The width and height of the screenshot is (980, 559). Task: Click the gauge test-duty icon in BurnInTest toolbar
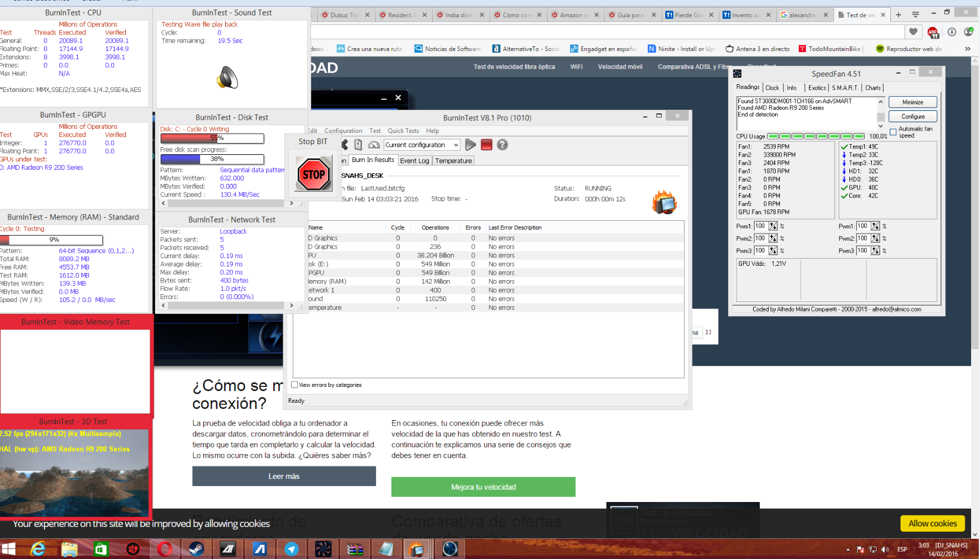point(374,145)
